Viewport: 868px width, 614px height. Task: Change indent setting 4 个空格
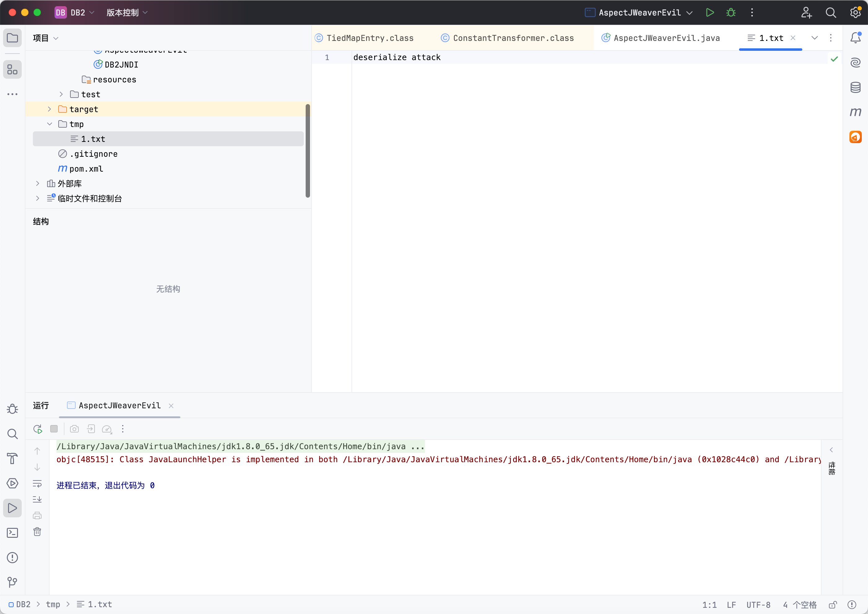pos(799,604)
